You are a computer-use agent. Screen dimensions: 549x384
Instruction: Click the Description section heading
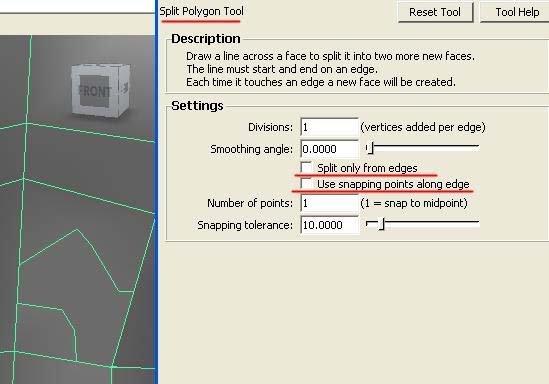[x=206, y=39]
